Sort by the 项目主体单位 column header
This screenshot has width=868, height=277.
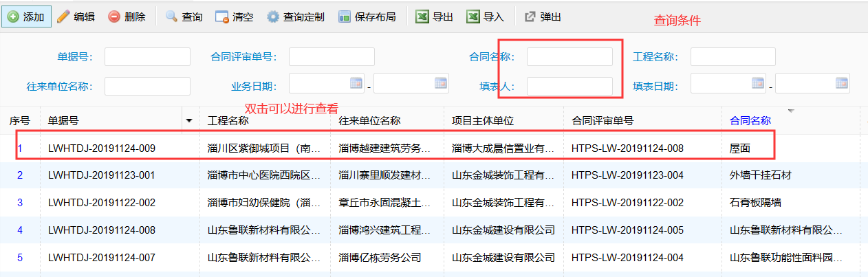point(483,121)
